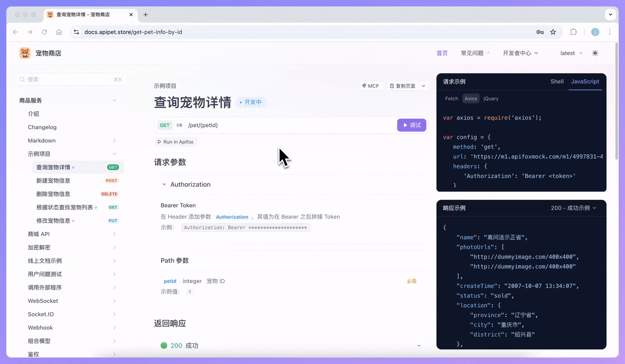Click the fox pet store logo
This screenshot has width=625, height=364.
25,53
